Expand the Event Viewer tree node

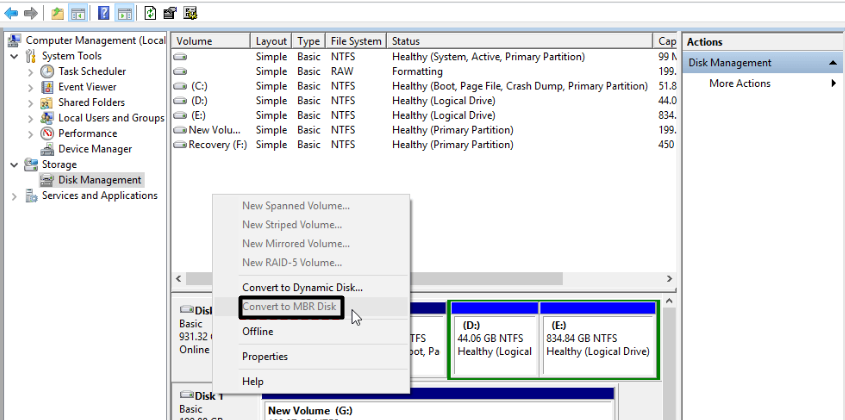tap(30, 87)
